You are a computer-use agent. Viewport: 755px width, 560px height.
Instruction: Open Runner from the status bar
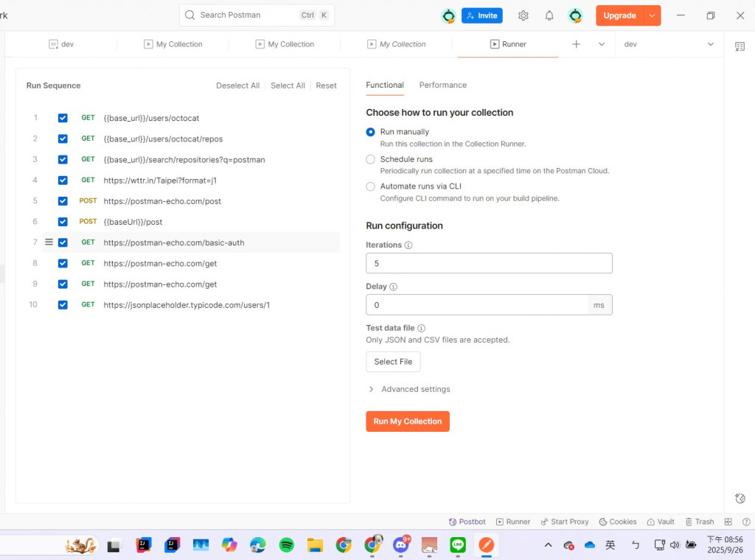pyautogui.click(x=513, y=522)
